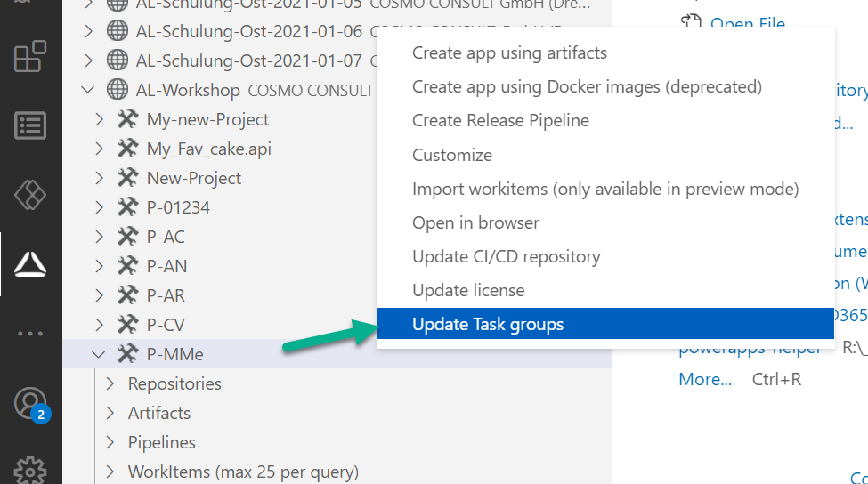The height and width of the screenshot is (484, 868).
Task: Click Open in browser menu item
Action: [x=475, y=222]
